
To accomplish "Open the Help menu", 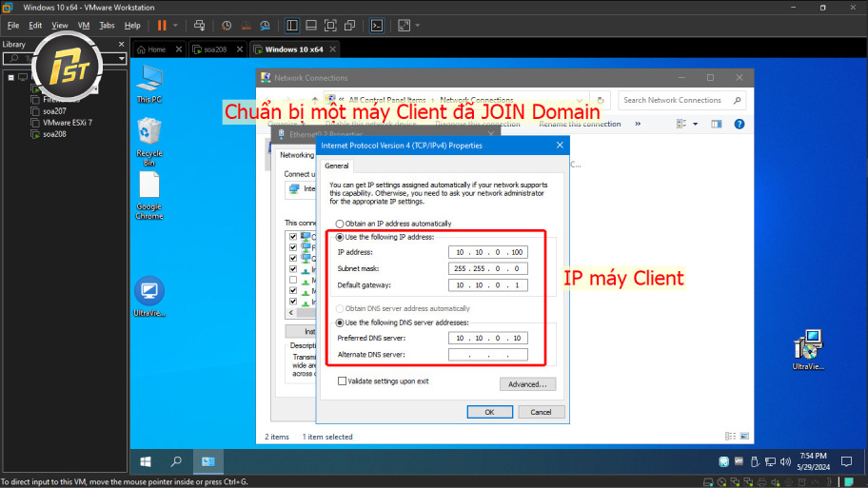I will pos(132,26).
